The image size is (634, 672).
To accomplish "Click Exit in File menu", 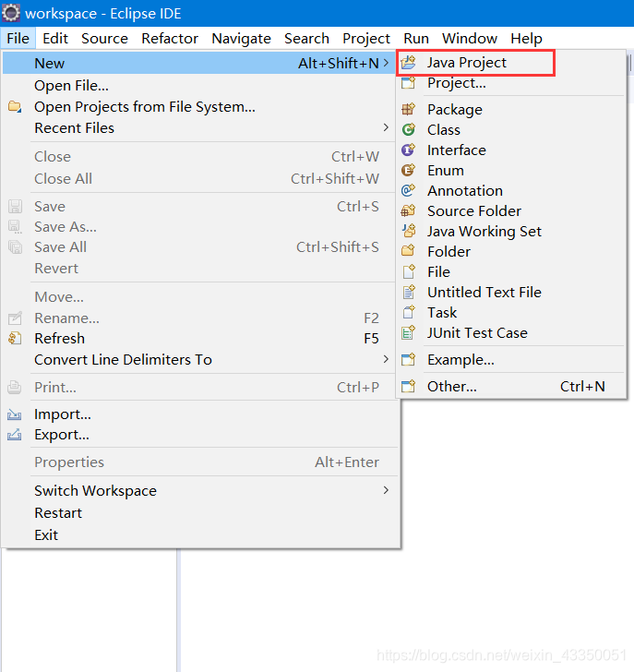I will 198,534.
